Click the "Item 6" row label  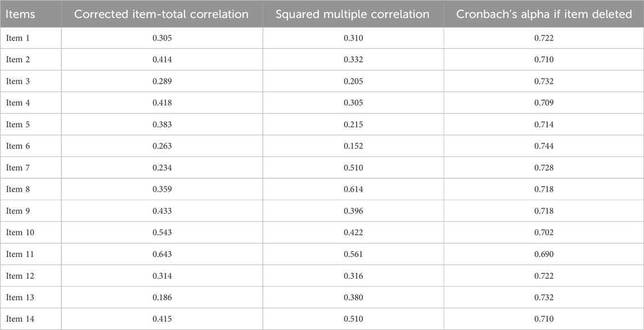point(17,146)
